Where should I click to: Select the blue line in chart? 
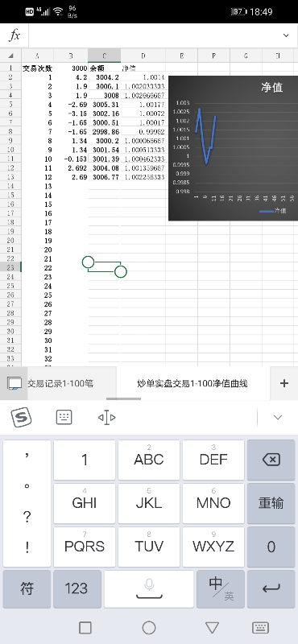click(206, 135)
